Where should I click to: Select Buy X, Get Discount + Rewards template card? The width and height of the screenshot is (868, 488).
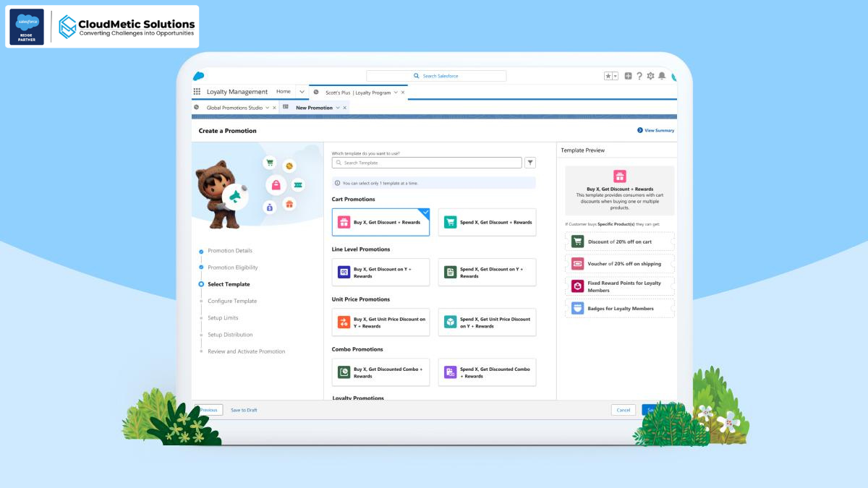tap(380, 222)
